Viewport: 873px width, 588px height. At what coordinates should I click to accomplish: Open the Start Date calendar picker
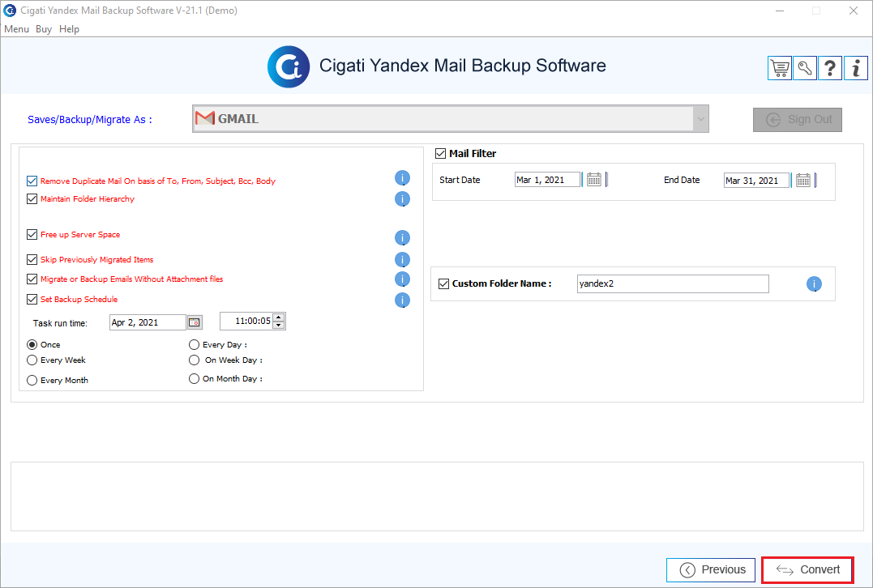[x=594, y=180]
